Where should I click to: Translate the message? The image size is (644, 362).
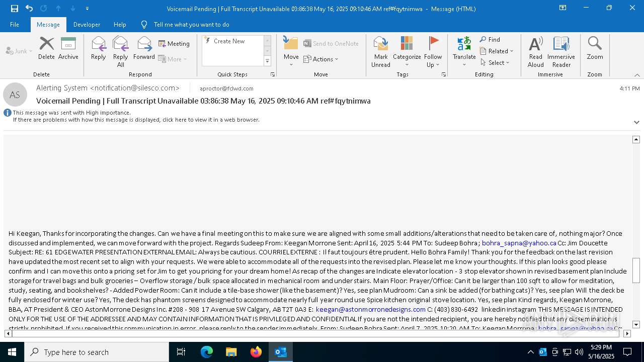pyautogui.click(x=464, y=52)
